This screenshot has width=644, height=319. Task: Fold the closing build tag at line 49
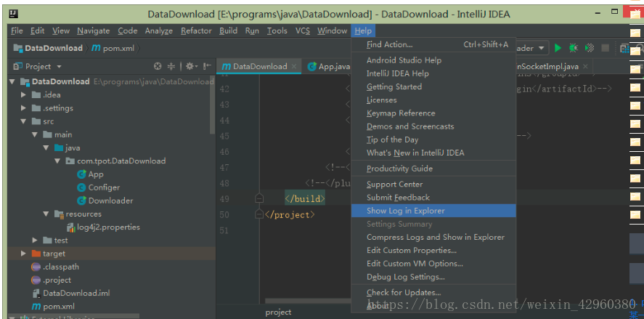258,199
